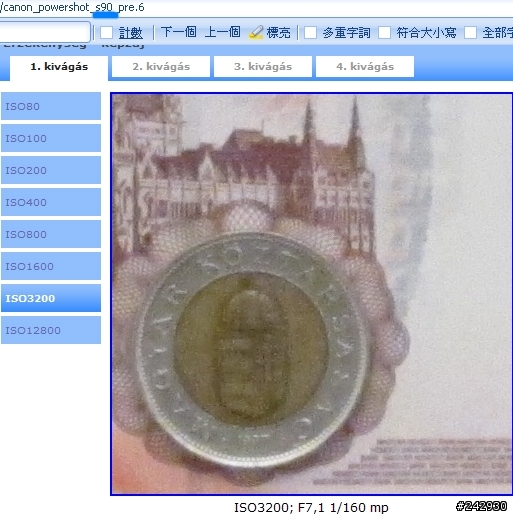Switch to the 3. kivágás tab

click(x=263, y=67)
